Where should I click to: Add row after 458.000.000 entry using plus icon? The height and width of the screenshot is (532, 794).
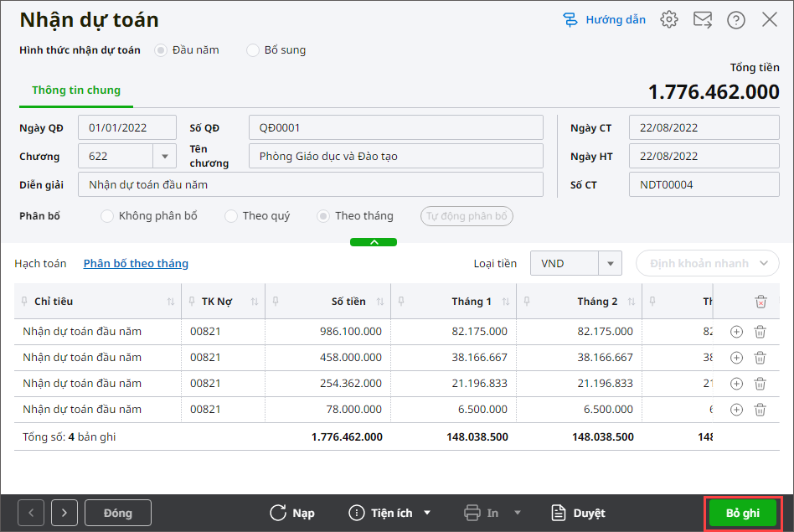tap(737, 358)
